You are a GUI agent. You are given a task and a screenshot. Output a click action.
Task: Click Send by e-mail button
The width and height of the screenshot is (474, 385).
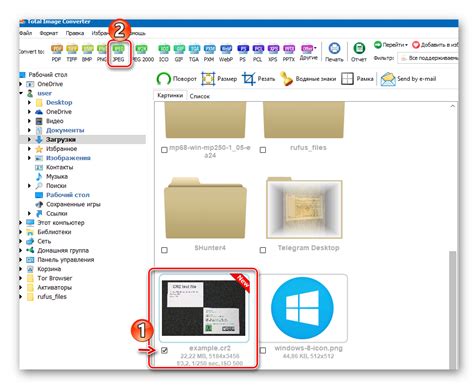(408, 79)
